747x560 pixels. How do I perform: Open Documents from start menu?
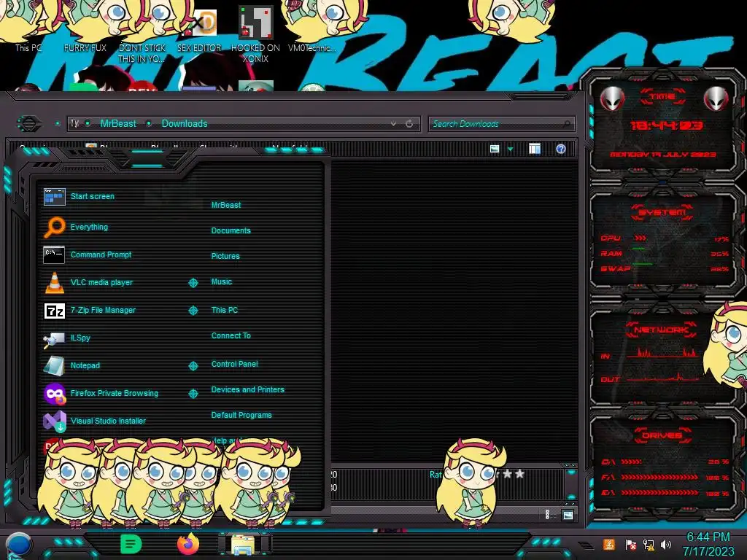(231, 230)
